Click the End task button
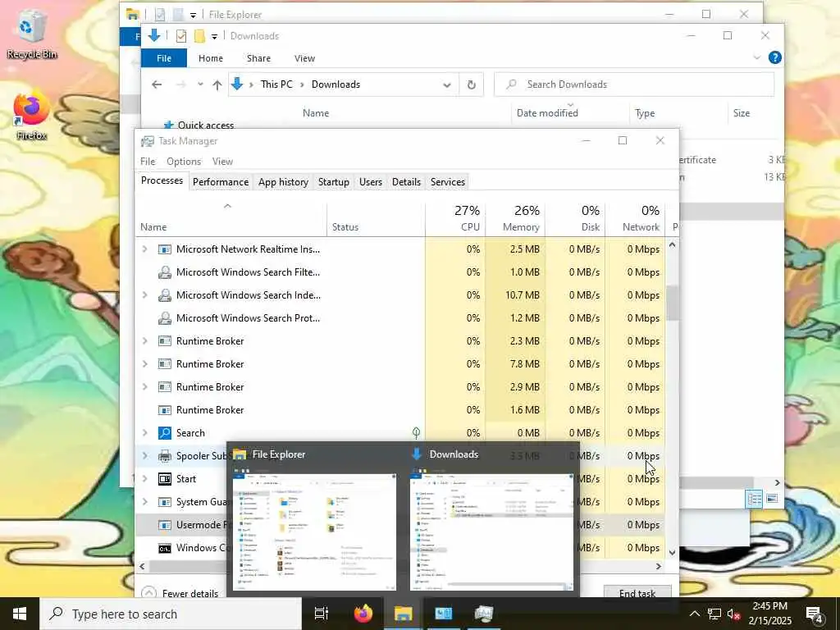Image resolution: width=840 pixels, height=630 pixels. (x=637, y=592)
